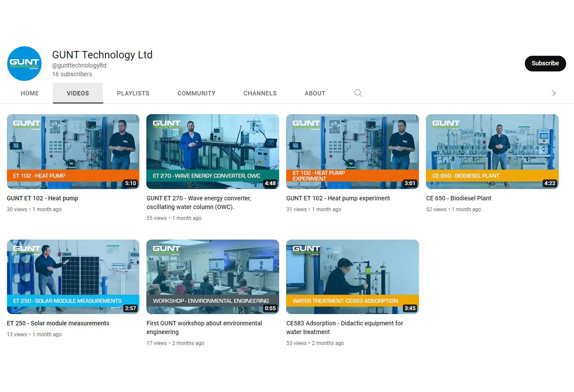574x392 pixels.
Task: Open the ET 102 Heat Pump Experiment thumbnail
Action: tap(352, 152)
